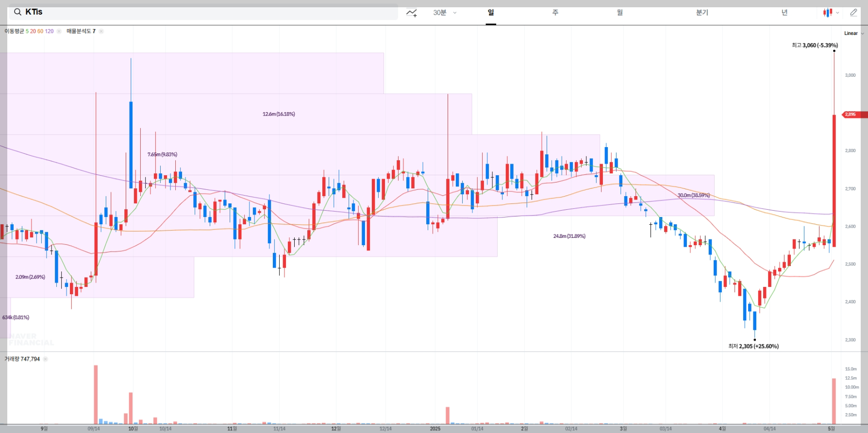The height and width of the screenshot is (433, 868).
Task: Remove the 이동평균 indicator with its X
Action: coord(59,31)
